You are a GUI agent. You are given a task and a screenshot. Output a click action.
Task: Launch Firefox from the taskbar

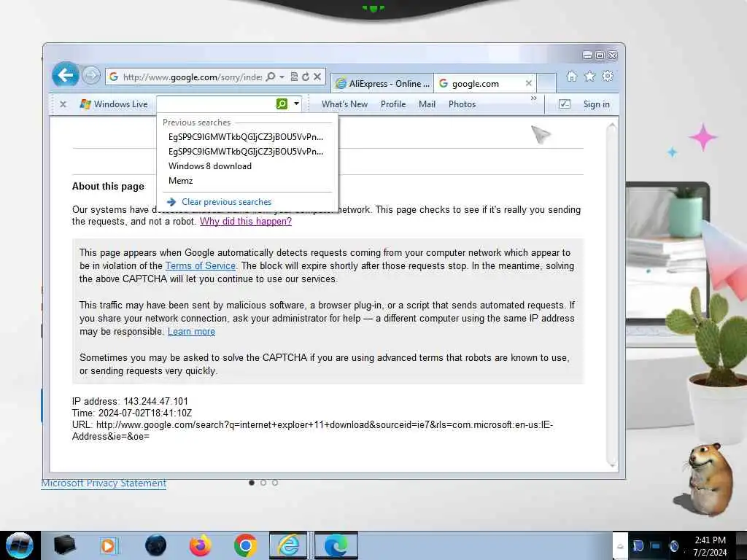pos(201,545)
